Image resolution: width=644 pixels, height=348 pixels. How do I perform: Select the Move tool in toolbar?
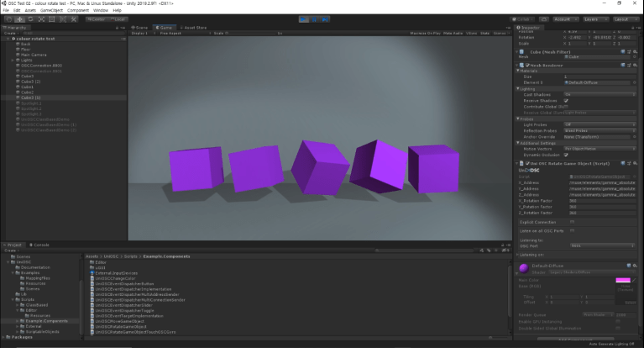click(x=18, y=18)
